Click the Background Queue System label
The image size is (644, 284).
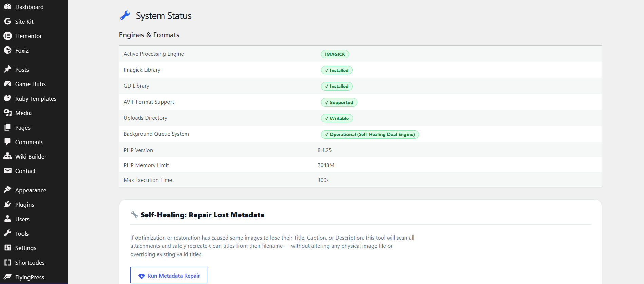click(x=156, y=134)
